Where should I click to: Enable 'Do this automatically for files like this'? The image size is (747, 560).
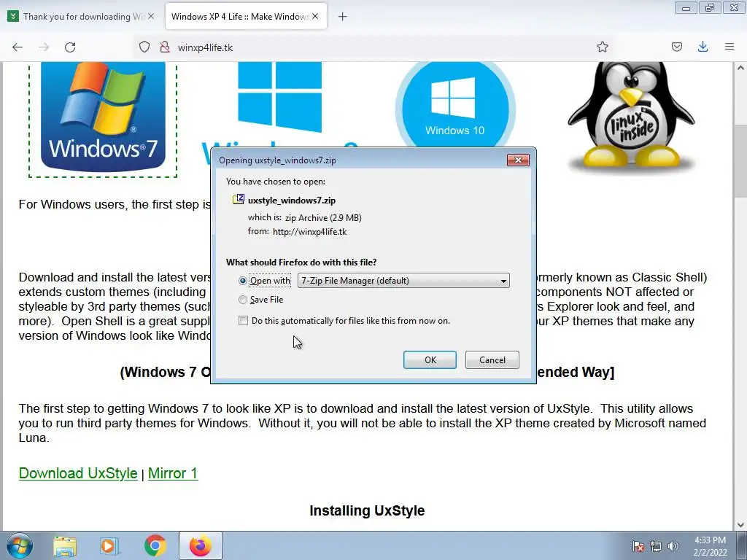point(243,321)
